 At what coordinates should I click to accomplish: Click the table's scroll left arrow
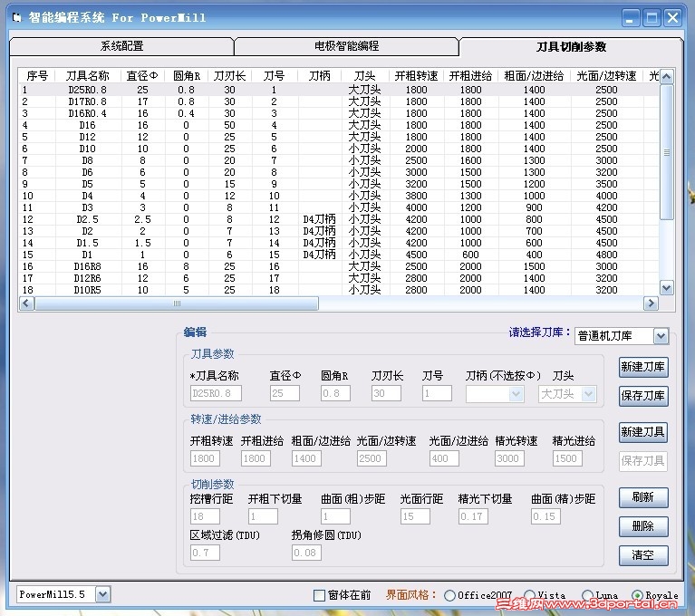point(26,303)
